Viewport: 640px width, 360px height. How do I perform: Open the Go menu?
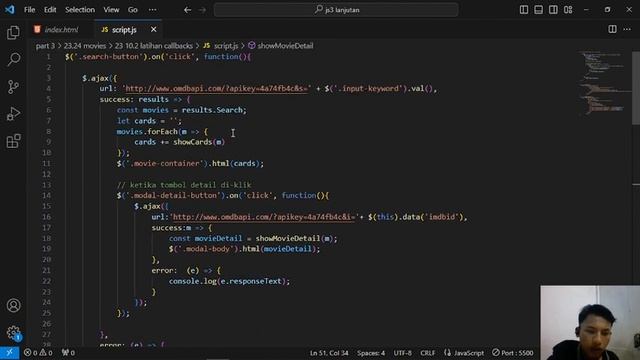point(133,10)
